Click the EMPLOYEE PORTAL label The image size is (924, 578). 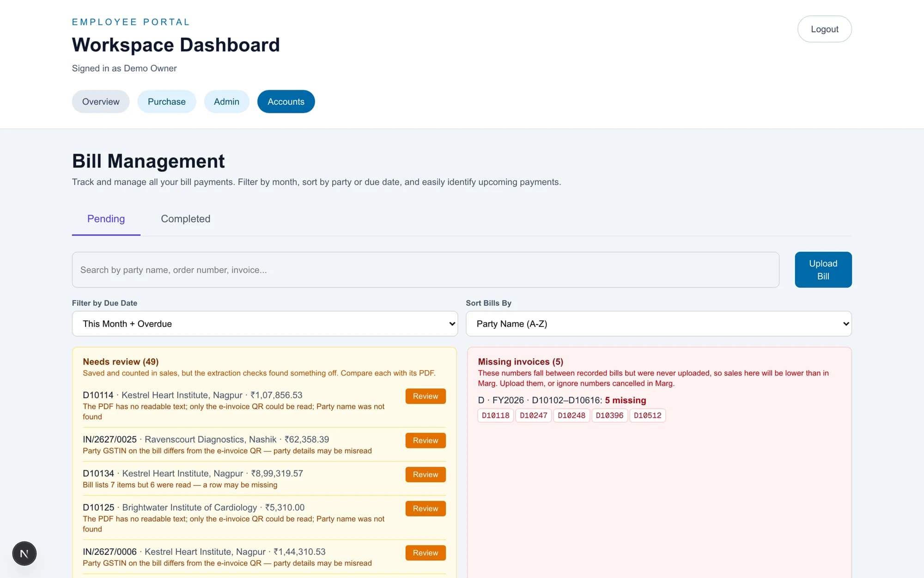point(131,22)
